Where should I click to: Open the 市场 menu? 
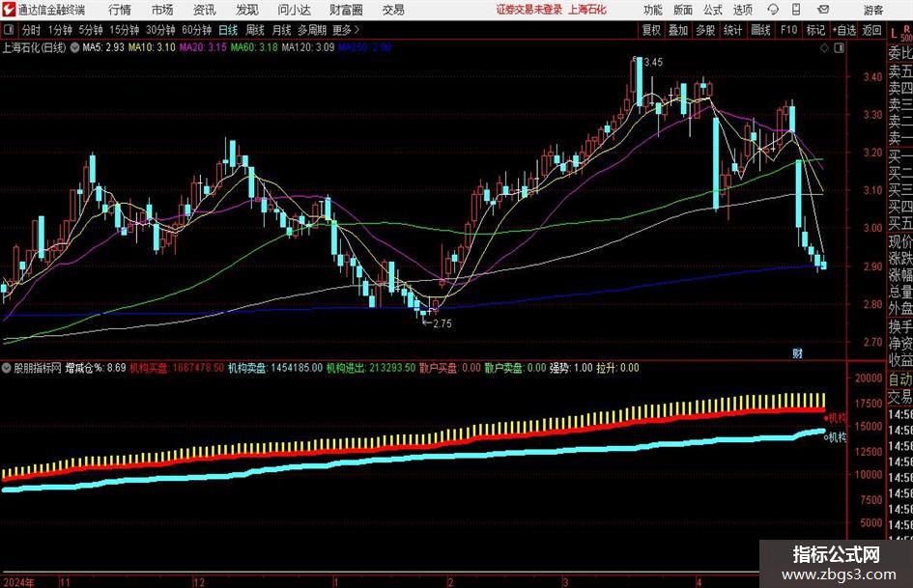coord(162,10)
